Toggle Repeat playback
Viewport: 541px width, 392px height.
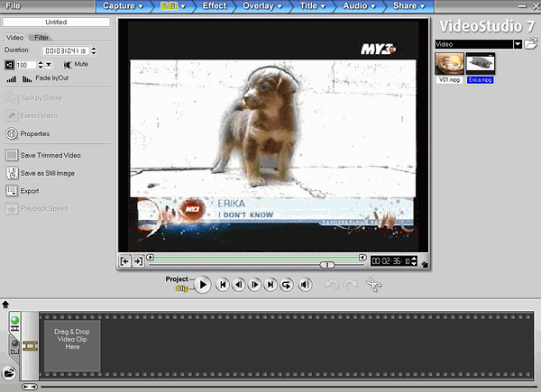coord(287,285)
